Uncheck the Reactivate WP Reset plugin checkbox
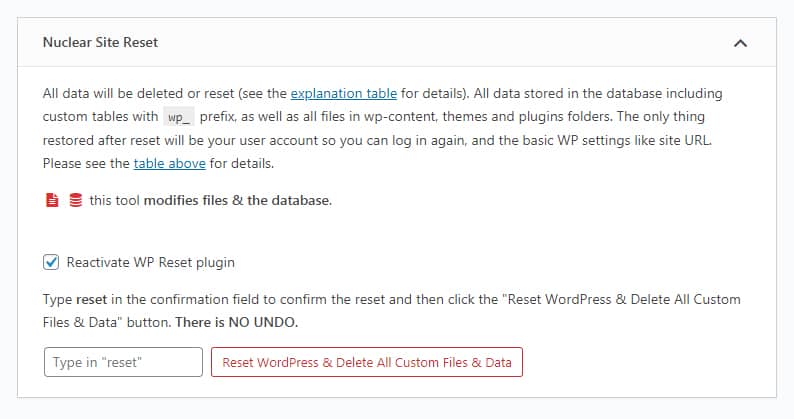794x419 pixels. tap(51, 262)
